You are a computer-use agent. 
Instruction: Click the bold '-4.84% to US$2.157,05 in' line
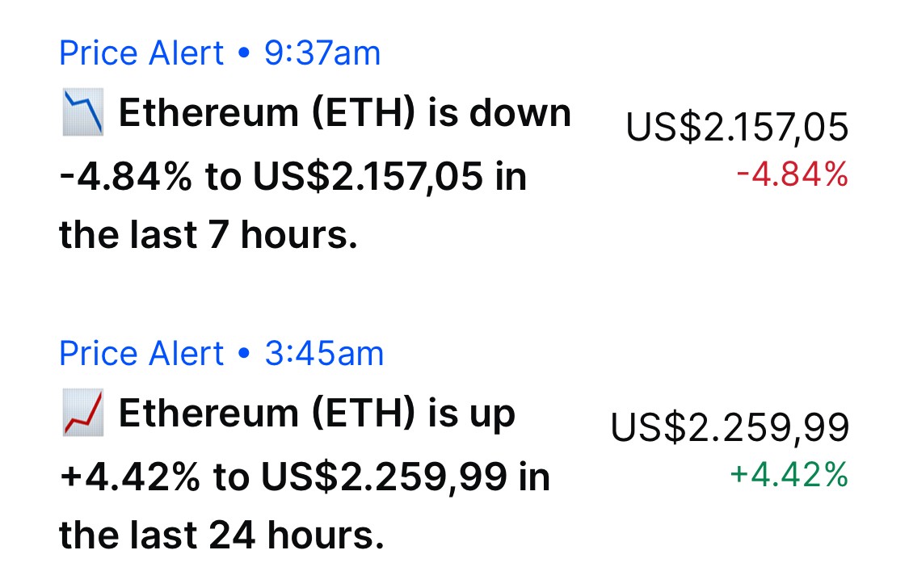click(293, 176)
